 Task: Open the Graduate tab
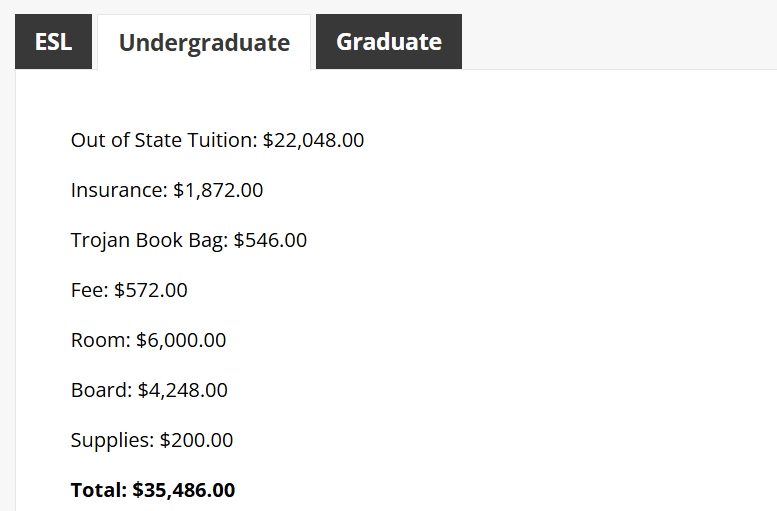pos(388,42)
